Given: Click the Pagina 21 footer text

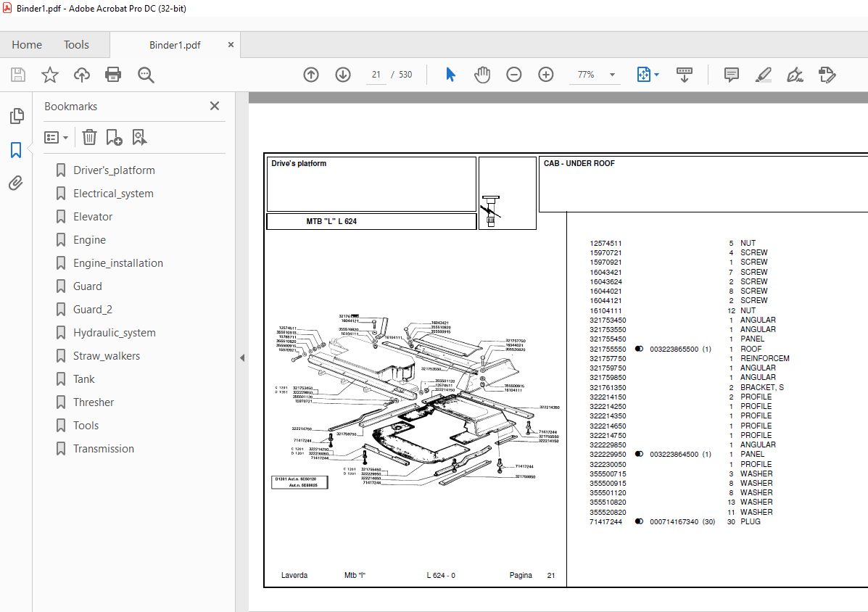Looking at the screenshot, I should tap(532, 576).
